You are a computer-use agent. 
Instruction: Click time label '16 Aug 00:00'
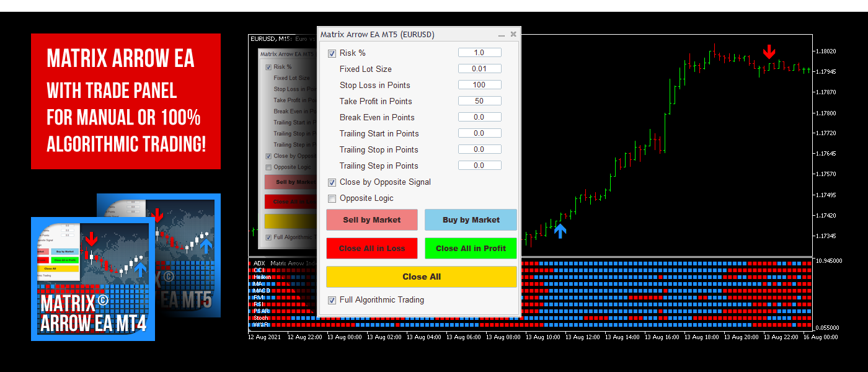(821, 337)
